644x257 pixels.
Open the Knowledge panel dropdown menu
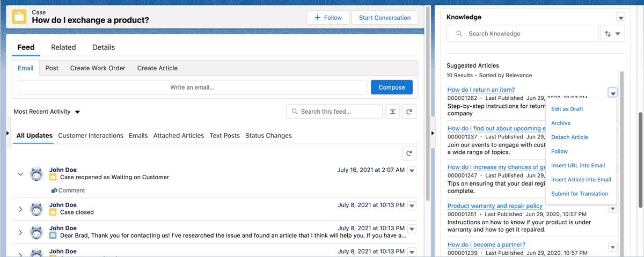pyautogui.click(x=620, y=18)
